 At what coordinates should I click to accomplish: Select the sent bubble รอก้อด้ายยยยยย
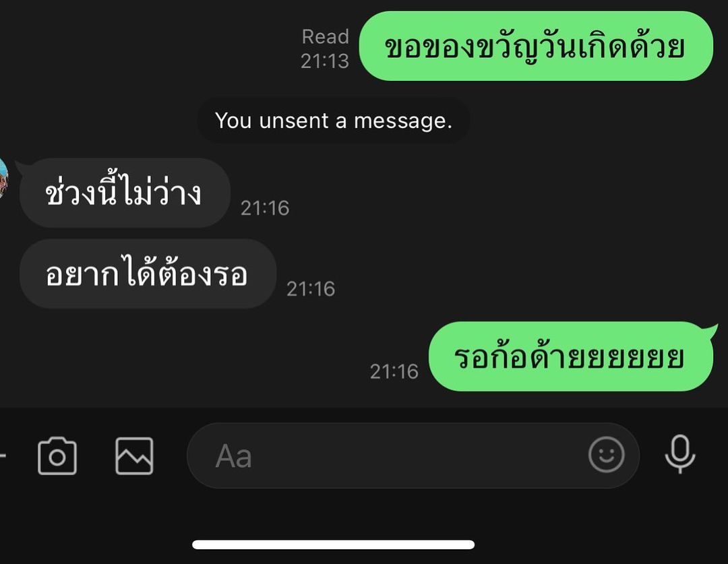pyautogui.click(x=570, y=356)
